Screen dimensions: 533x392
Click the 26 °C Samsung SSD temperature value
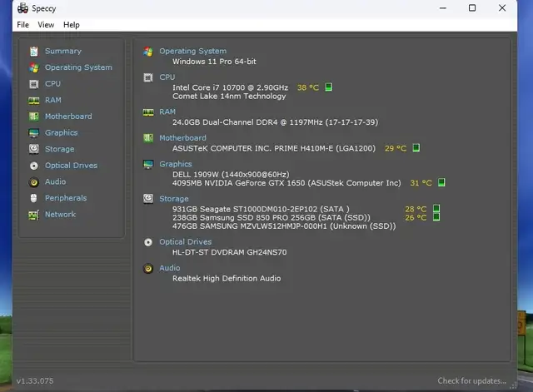pos(416,218)
